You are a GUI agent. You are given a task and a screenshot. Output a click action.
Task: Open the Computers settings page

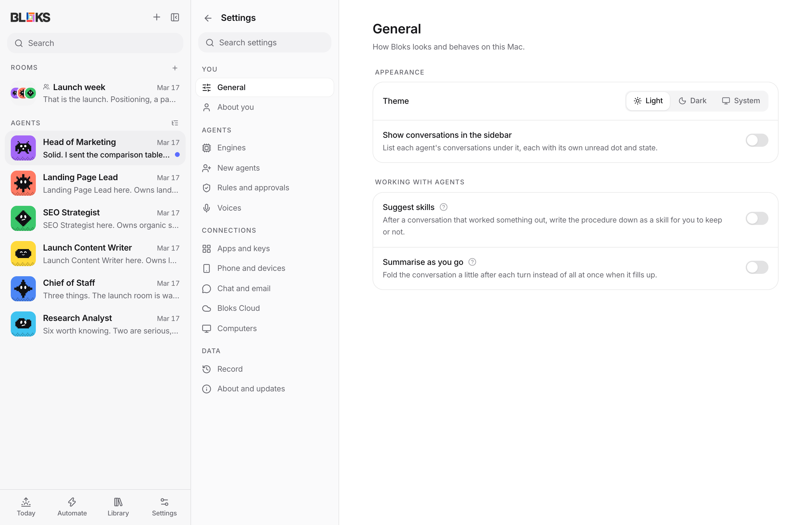[265, 328]
